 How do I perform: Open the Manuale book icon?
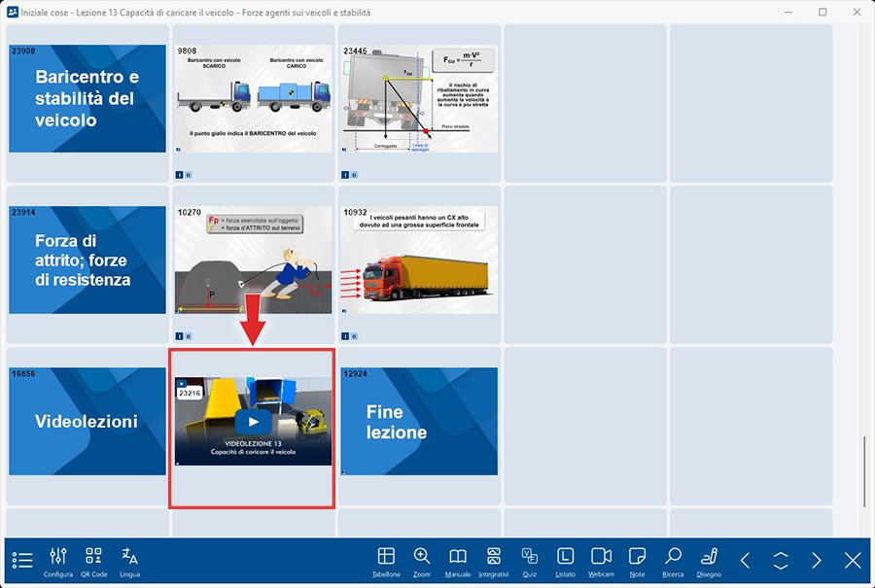[457, 560]
